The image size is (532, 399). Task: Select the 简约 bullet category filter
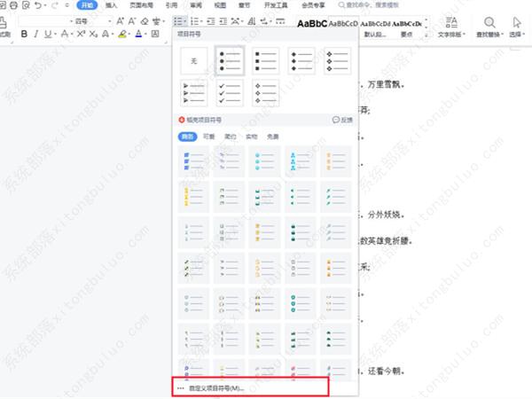pos(230,137)
